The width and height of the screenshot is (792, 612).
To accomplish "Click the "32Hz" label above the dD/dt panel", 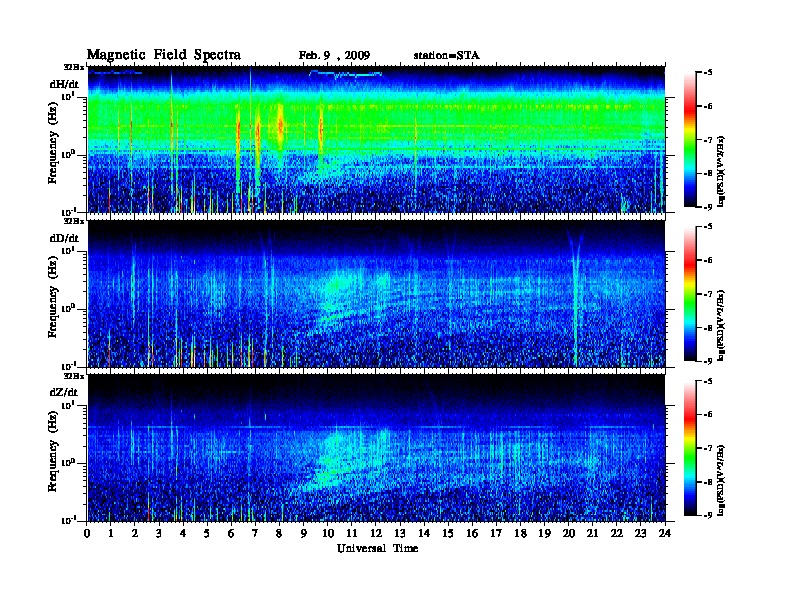I will click(x=74, y=221).
